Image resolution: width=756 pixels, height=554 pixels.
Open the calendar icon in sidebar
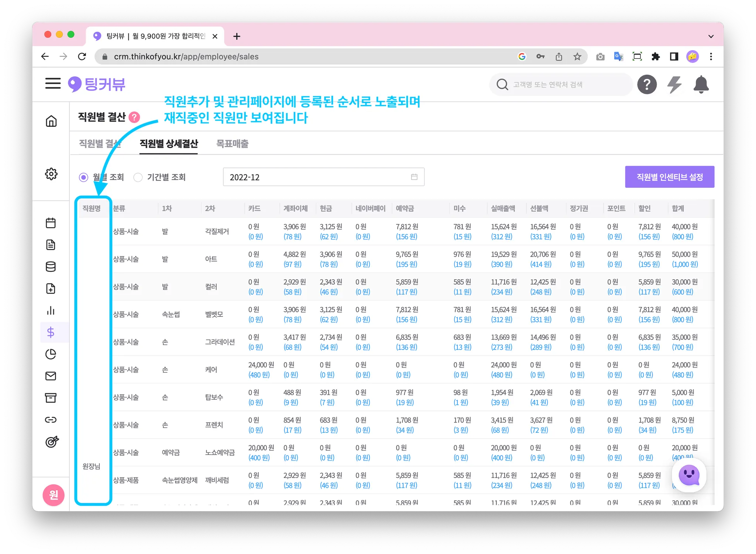51,223
